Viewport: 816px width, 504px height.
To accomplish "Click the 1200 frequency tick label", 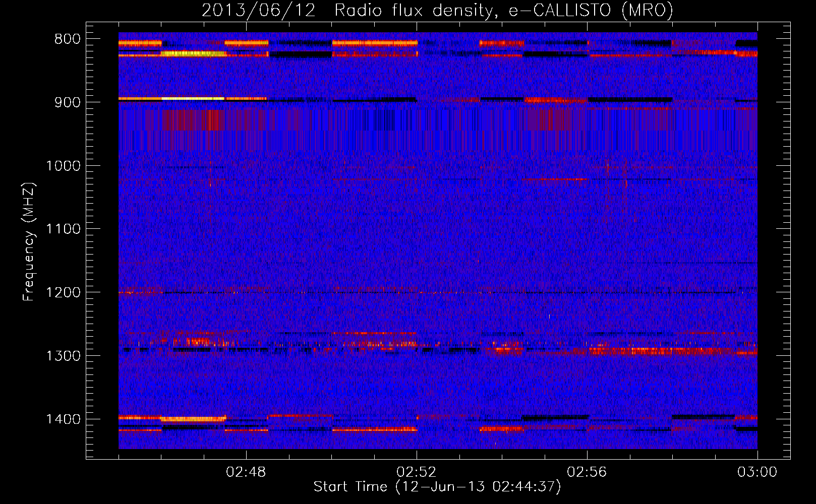I will tap(63, 293).
